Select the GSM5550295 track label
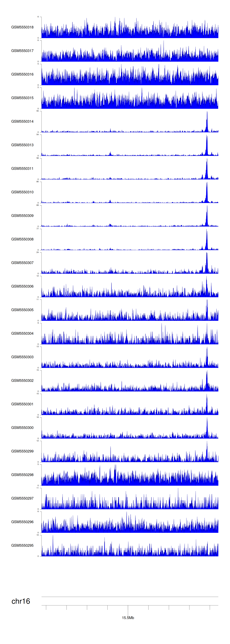This screenshot has height=644, width=230. (22, 545)
